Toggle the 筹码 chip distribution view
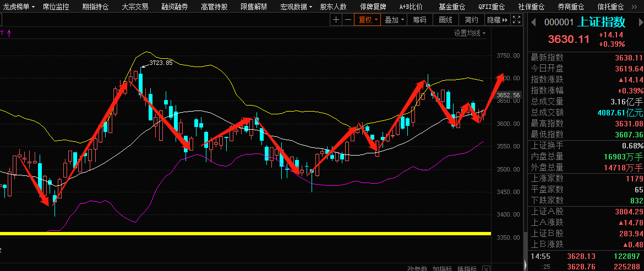644x271 pixels. tap(419, 20)
